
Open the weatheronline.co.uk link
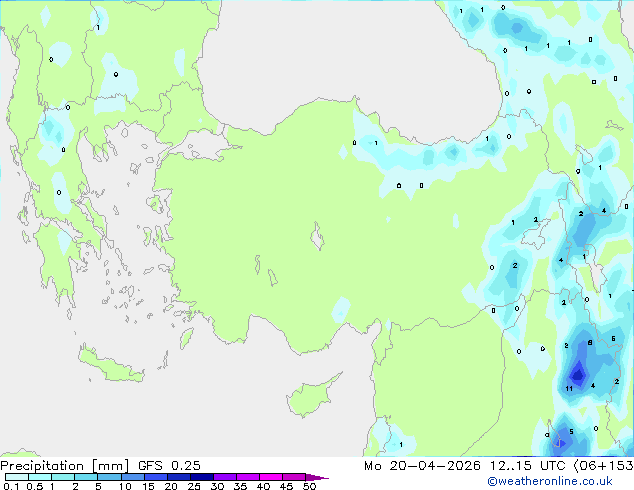549,481
